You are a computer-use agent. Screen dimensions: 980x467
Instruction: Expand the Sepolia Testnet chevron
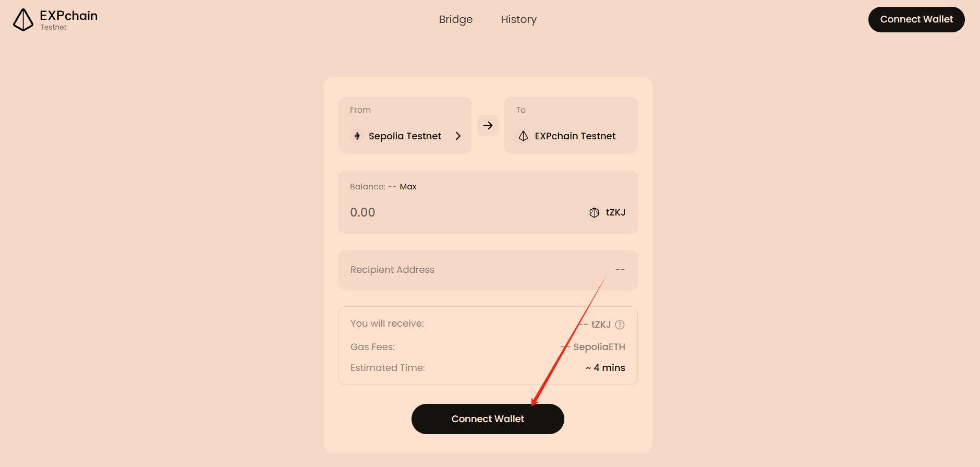pyautogui.click(x=458, y=136)
